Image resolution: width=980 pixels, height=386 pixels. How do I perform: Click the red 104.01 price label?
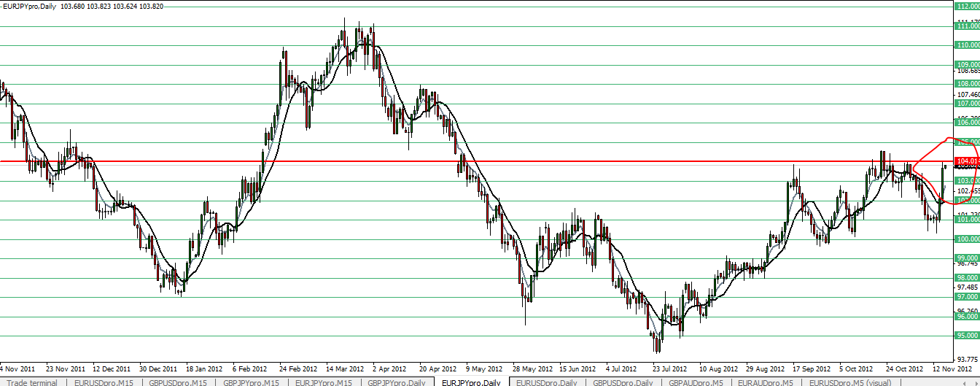tap(967, 161)
